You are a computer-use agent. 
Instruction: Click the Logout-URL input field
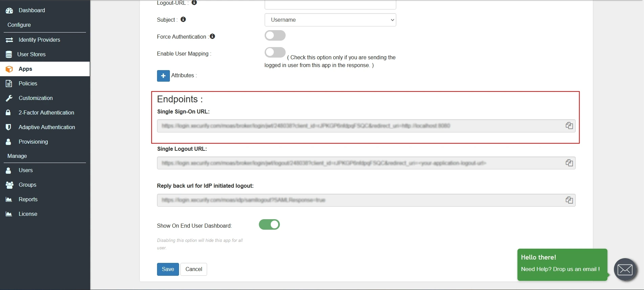click(330, 4)
